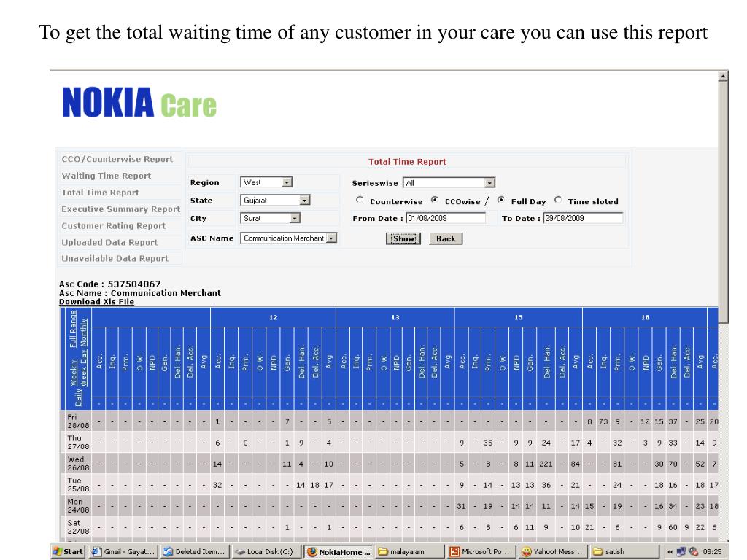The width and height of the screenshot is (747, 560).
Task: Open Deleted Items taskbar window
Action: pyautogui.click(x=194, y=551)
